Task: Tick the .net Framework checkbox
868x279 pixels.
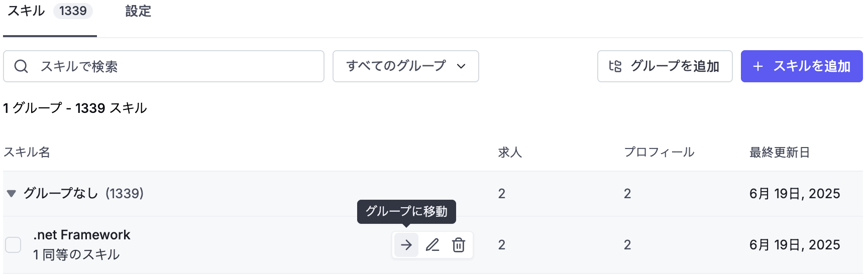Action: (x=13, y=245)
